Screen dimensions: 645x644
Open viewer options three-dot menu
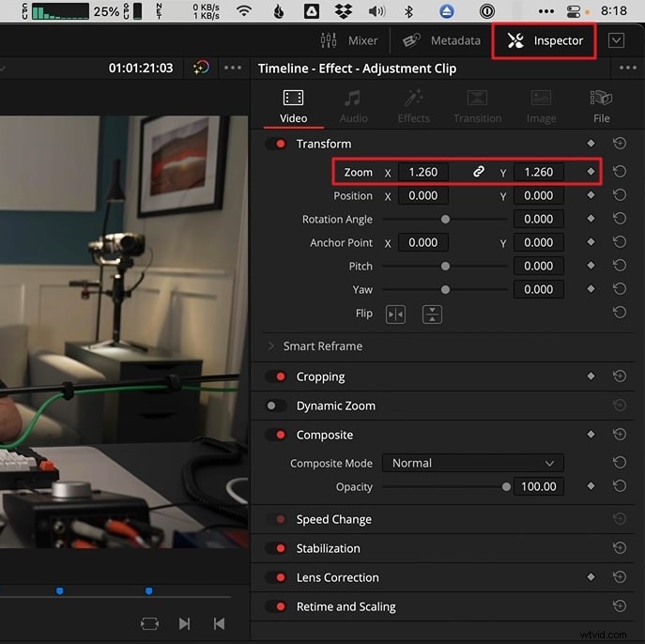click(x=233, y=68)
